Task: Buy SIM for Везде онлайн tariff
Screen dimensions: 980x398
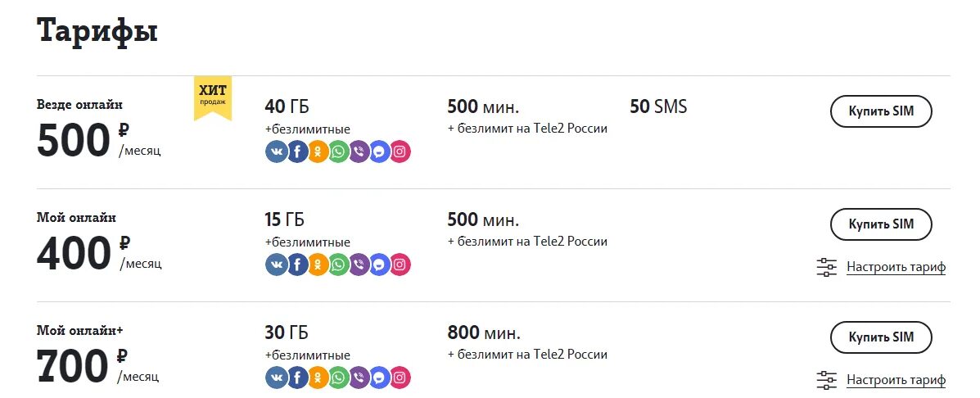Action: (881, 111)
